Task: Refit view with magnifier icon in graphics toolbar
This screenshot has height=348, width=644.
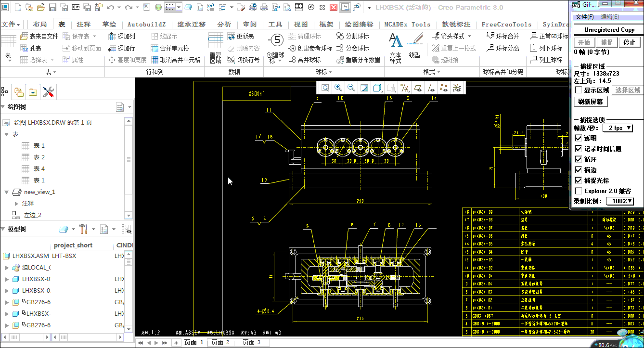Action: (325, 88)
